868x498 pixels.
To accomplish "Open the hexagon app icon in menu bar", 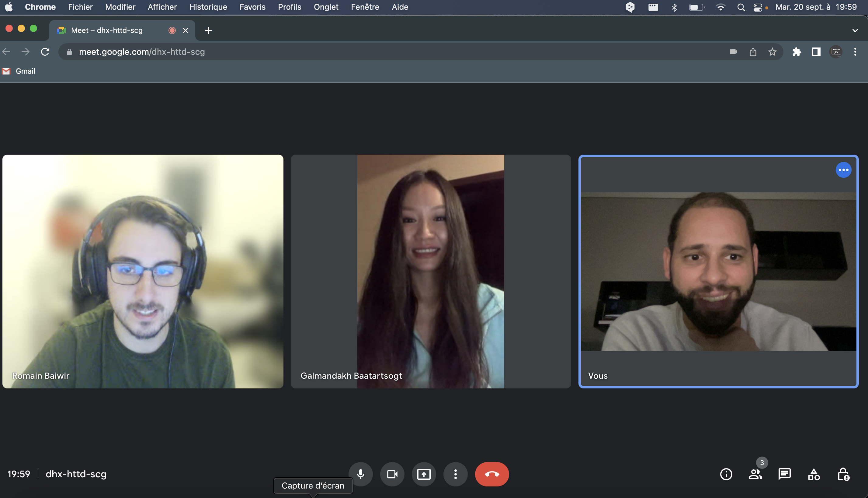I will [630, 7].
